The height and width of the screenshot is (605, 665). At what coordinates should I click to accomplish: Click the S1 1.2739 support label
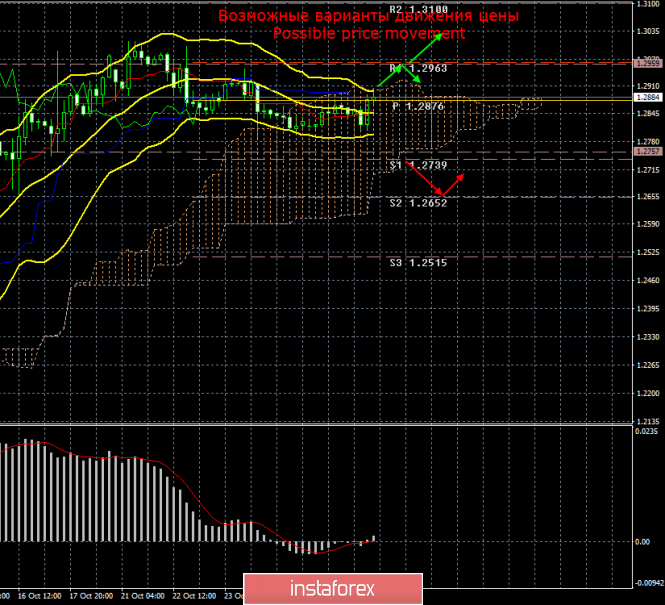point(419,165)
